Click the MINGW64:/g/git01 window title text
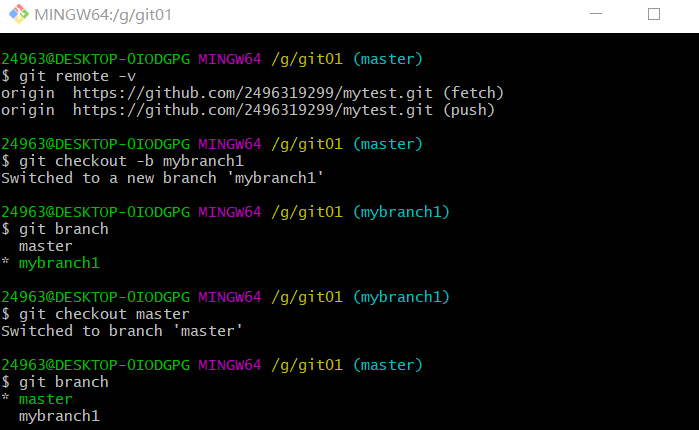This screenshot has height=430, width=699. tap(98, 15)
